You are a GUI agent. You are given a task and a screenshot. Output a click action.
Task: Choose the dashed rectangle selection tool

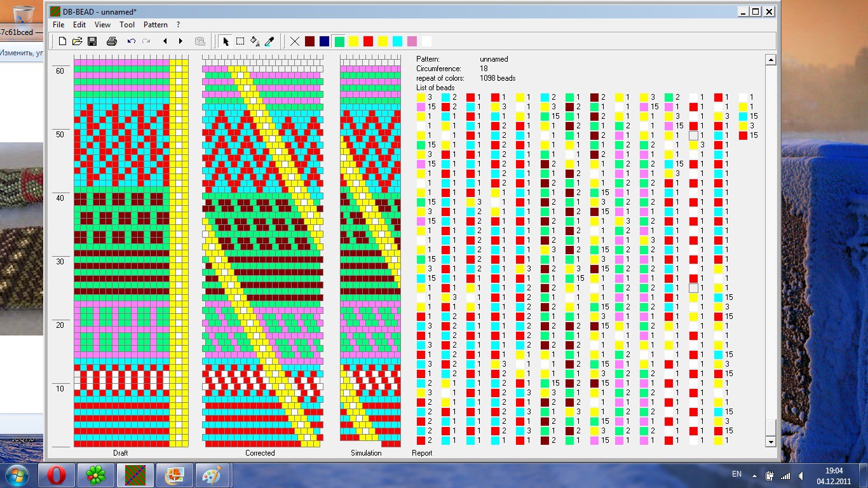pos(240,41)
